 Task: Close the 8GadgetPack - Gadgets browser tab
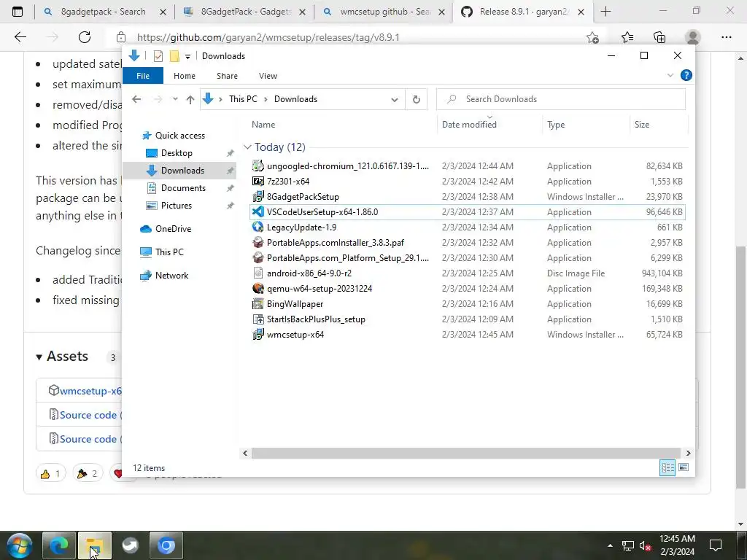coord(302,12)
